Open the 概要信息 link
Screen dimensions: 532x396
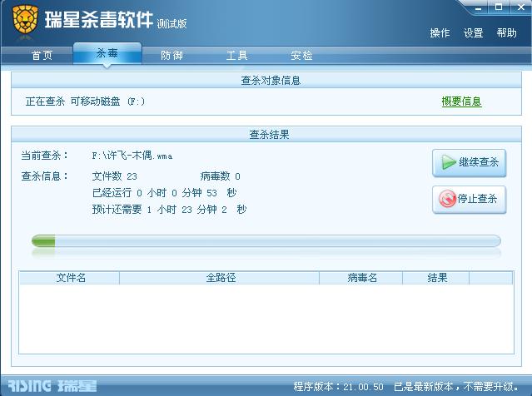point(461,101)
